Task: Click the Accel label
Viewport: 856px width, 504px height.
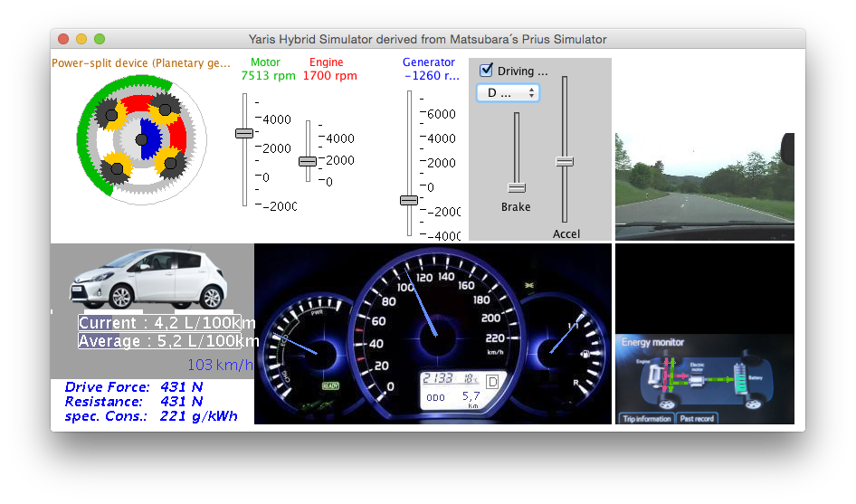Action: click(566, 234)
